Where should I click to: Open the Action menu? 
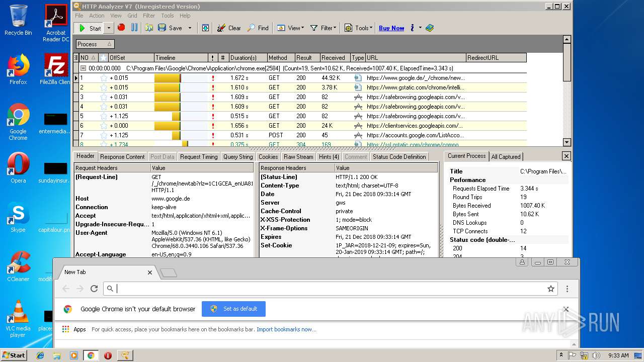(x=97, y=16)
